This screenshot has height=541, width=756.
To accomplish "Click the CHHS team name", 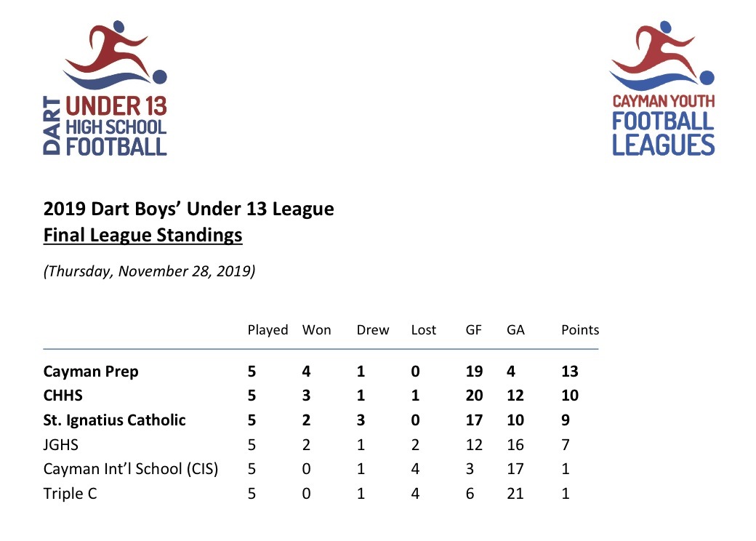I will coord(62,396).
